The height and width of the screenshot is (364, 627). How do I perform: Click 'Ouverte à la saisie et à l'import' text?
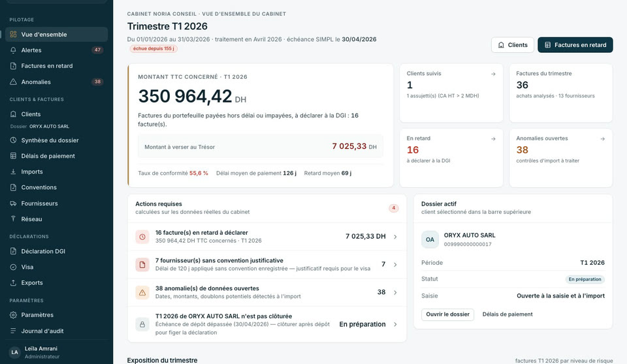(x=560, y=296)
